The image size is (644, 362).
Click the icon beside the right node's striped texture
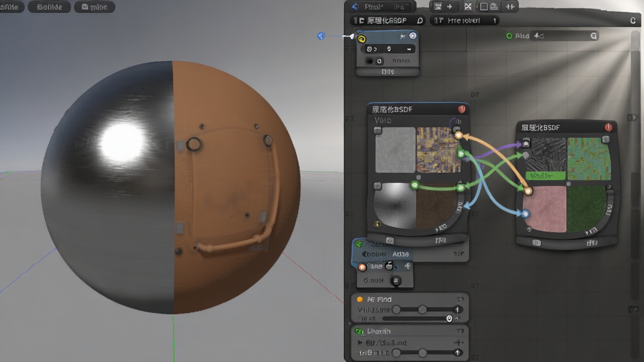tap(526, 144)
